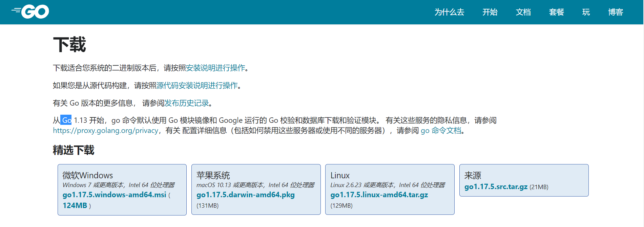Open the go 命令文档 link
The width and height of the screenshot is (644, 227).
[441, 131]
